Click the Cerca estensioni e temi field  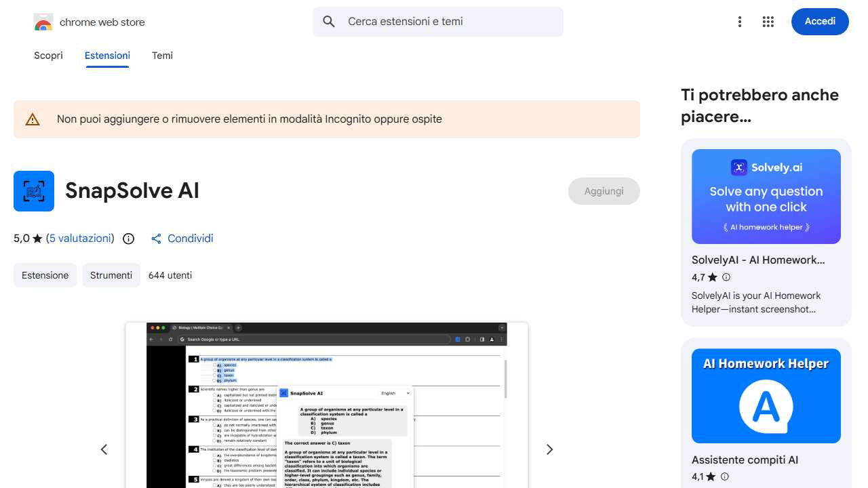pos(437,22)
